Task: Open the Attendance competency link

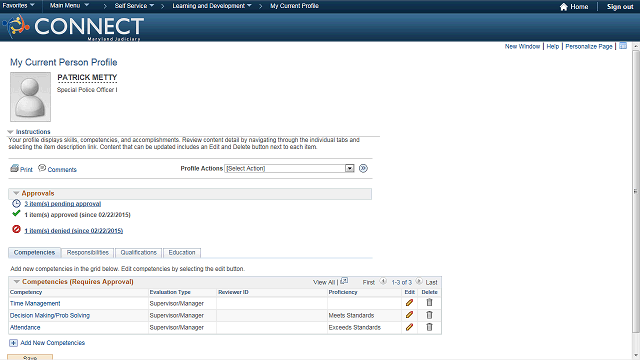Action: [x=25, y=327]
